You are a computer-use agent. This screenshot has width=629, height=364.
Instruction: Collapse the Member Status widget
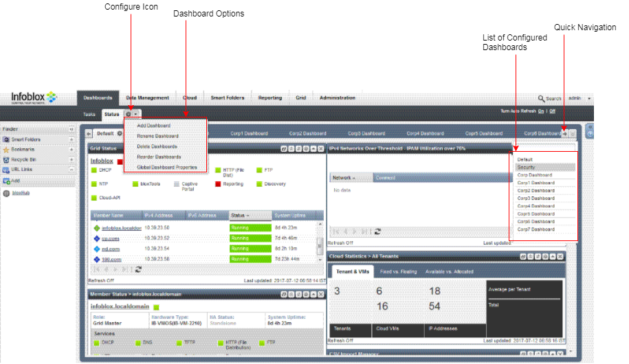point(313,294)
